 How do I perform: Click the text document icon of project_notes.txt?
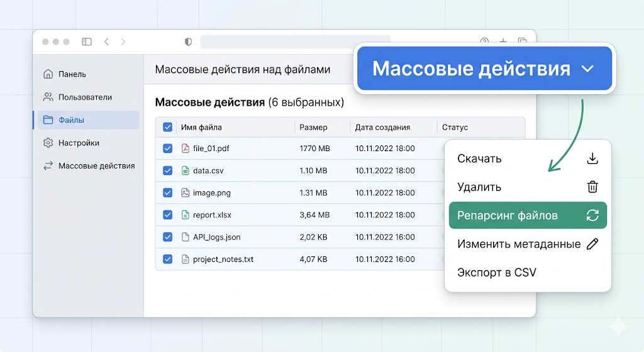186,259
